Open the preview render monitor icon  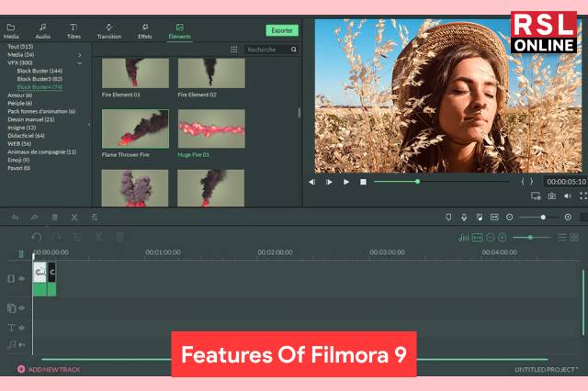[x=536, y=195]
